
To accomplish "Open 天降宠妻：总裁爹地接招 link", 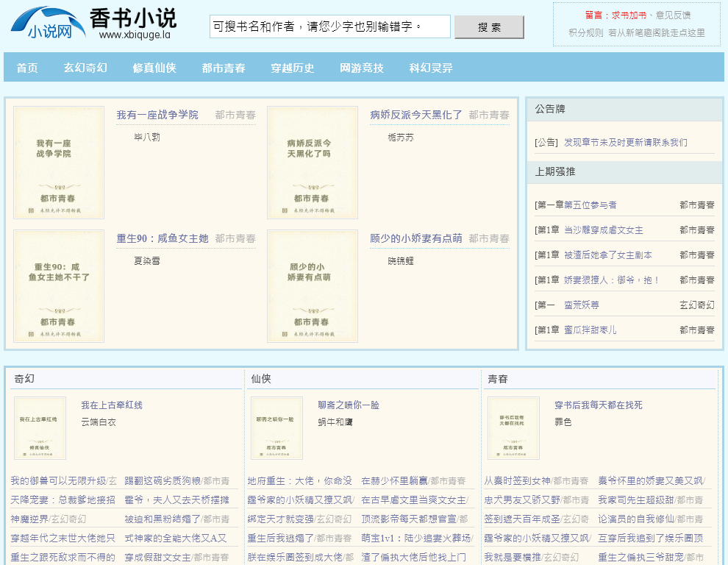I will click(63, 500).
